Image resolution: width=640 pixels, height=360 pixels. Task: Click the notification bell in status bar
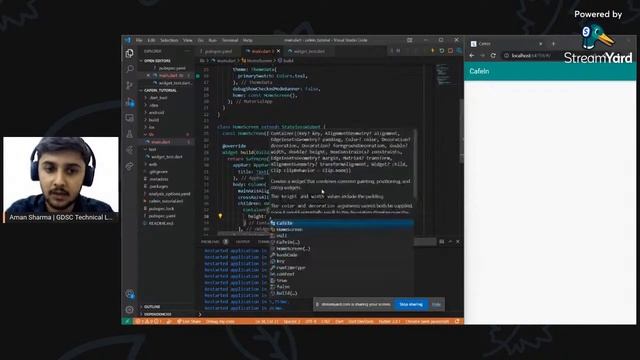click(x=457, y=321)
